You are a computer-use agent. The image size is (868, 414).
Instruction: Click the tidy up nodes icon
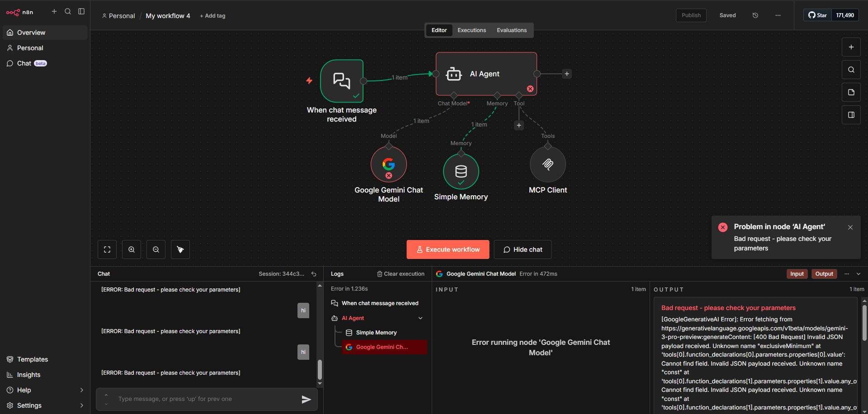point(180,249)
